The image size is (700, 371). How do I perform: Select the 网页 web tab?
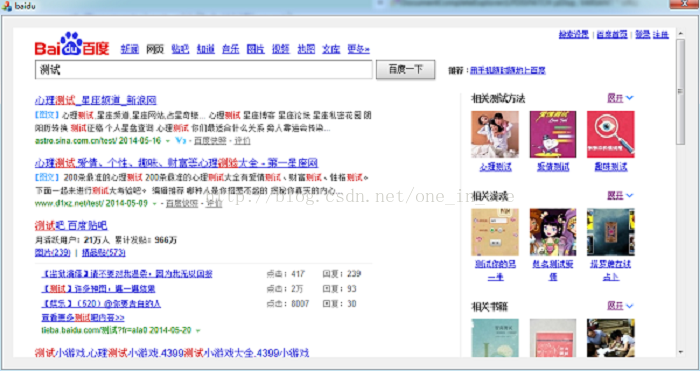[x=155, y=49]
